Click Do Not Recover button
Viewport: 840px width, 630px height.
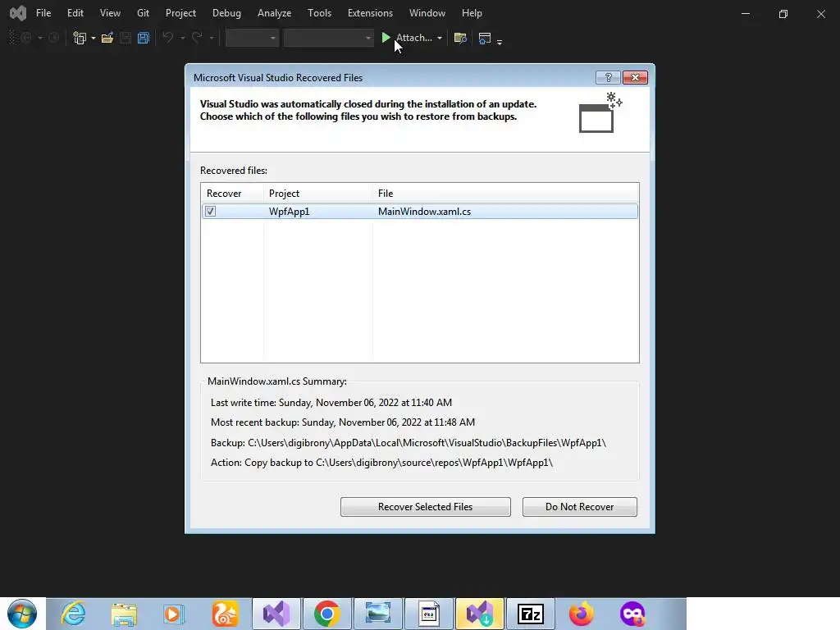click(580, 507)
